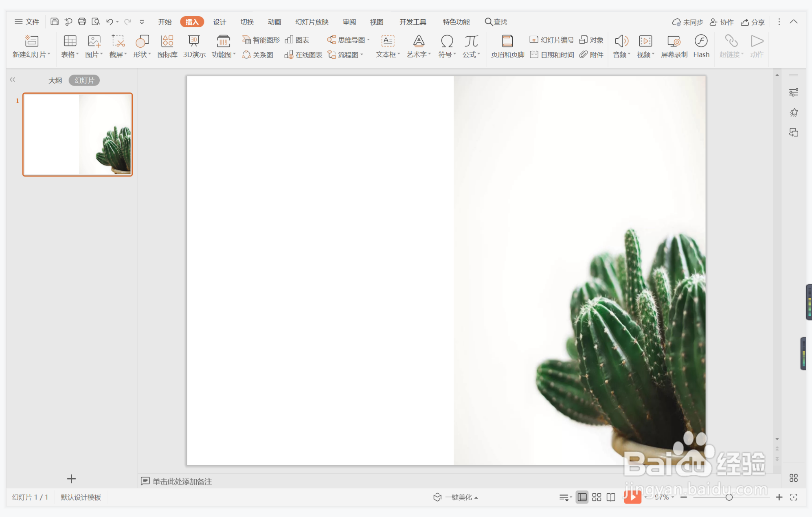Click fit-to-window icon in status bar
The width and height of the screenshot is (812, 517).
tap(794, 497)
